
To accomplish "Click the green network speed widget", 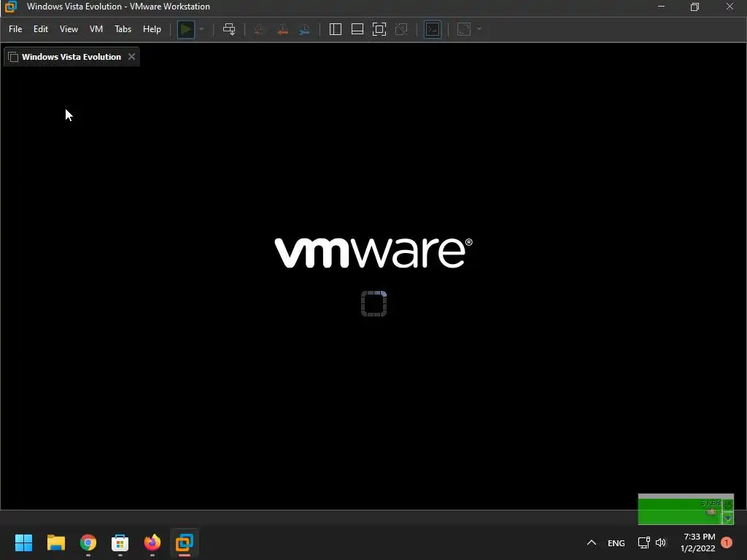I will coord(686,509).
